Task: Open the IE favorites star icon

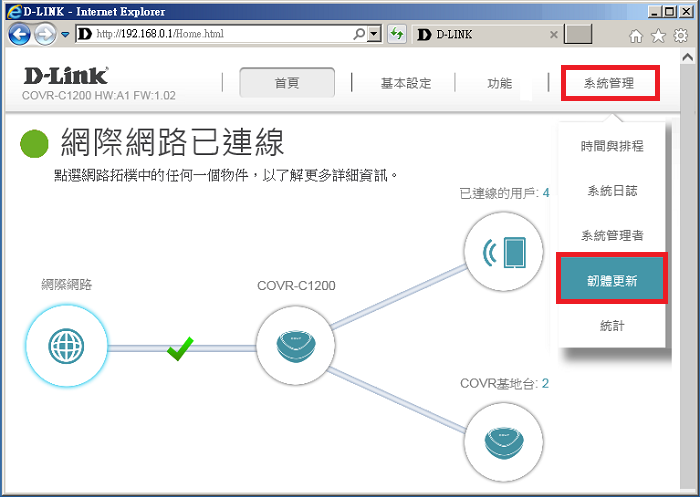Action: point(658,35)
